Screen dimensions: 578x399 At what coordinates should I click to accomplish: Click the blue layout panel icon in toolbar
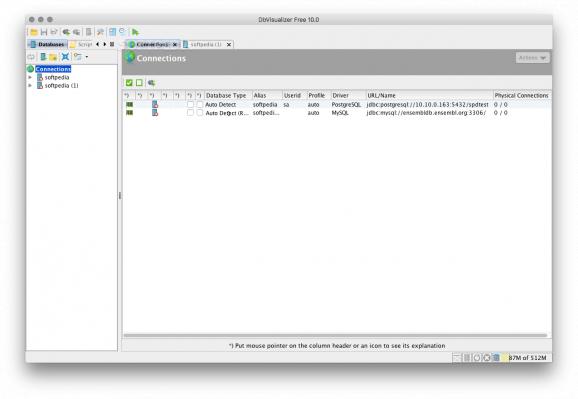[x=112, y=32]
